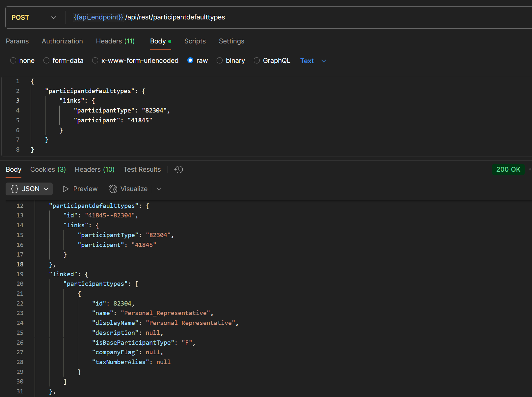Click response "participantdefaulttypes" key line 12
Viewport: 532px width, 397px height.
94,206
